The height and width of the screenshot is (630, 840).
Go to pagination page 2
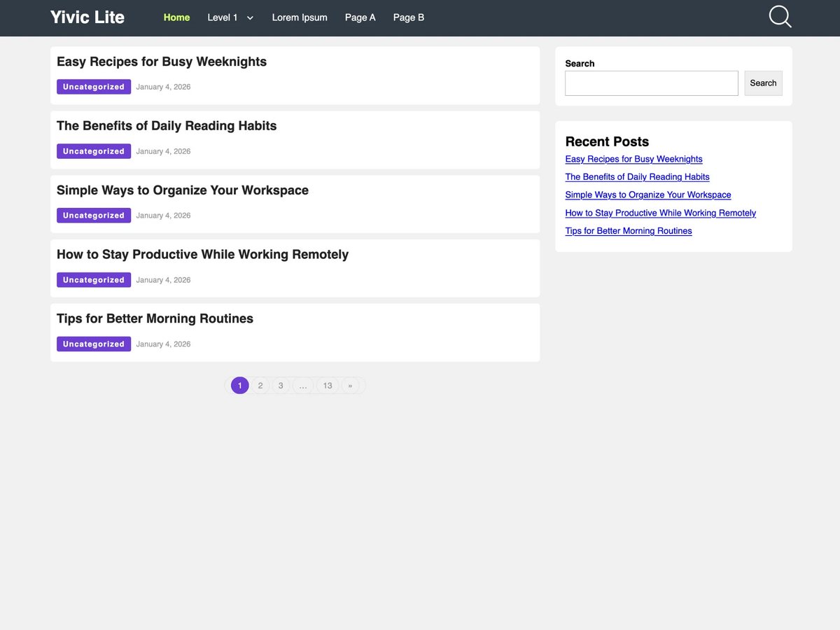pyautogui.click(x=260, y=386)
